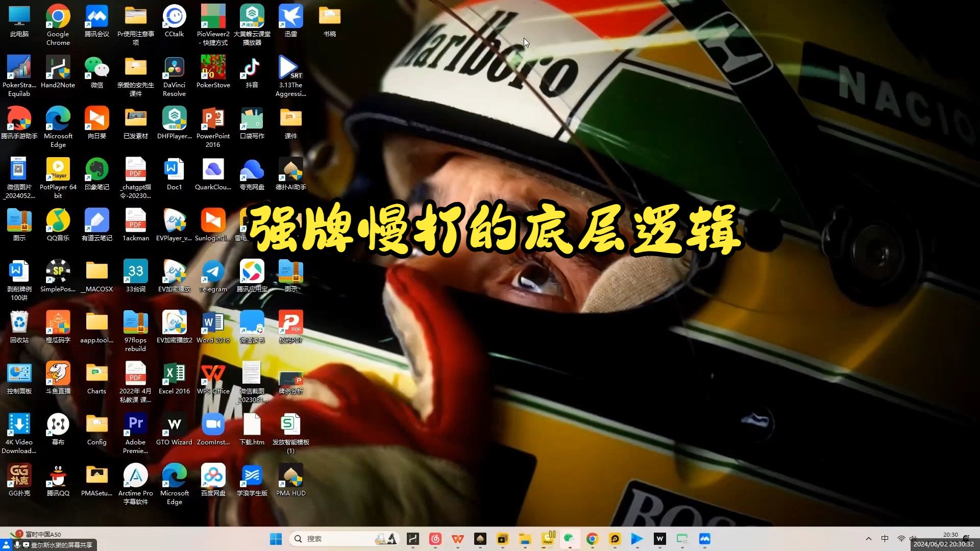Open the 学浪学生版 desktop icon
The image size is (980, 551).
[252, 481]
